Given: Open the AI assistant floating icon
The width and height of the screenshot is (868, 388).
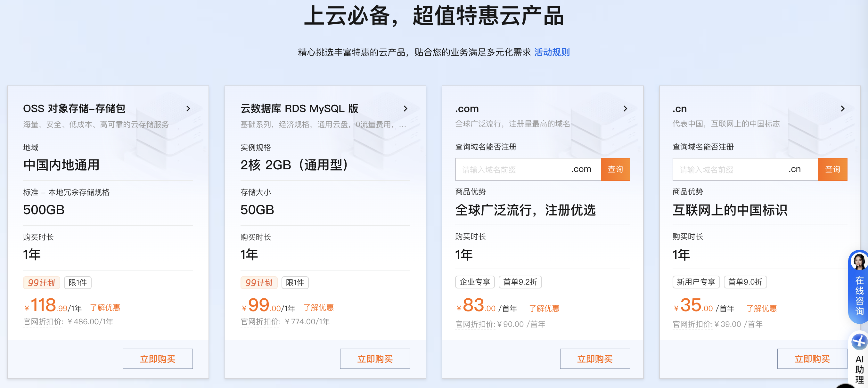Looking at the screenshot, I should (859, 342).
